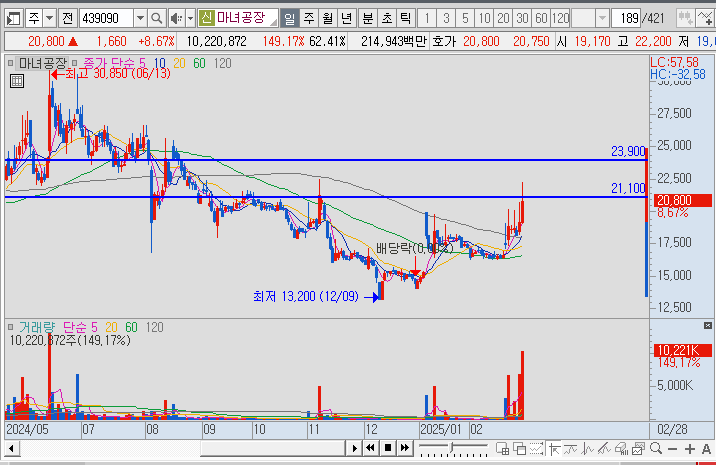Click the 21,100 horizontal line label

click(628, 188)
